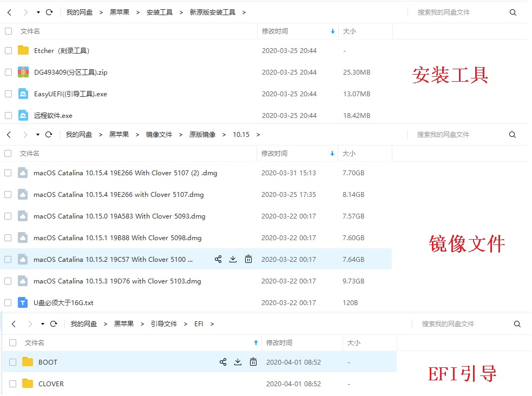Click the download icon on BOOT folder row
532x396 pixels.
coord(238,362)
